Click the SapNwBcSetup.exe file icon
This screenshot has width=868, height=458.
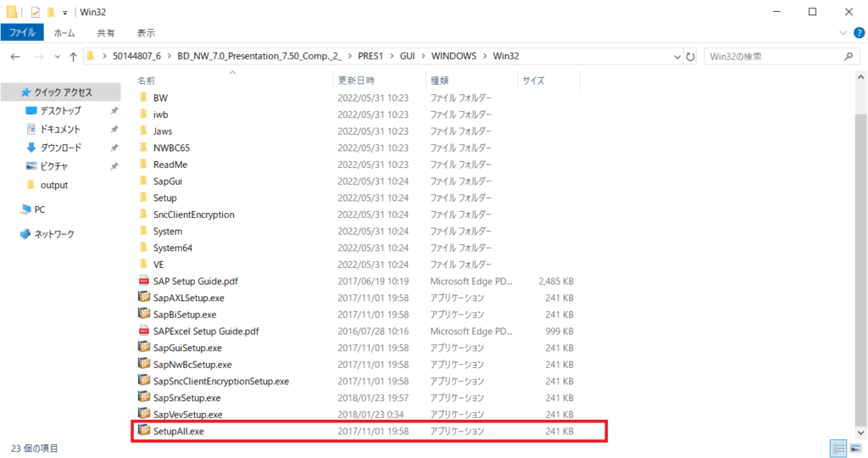point(144,364)
